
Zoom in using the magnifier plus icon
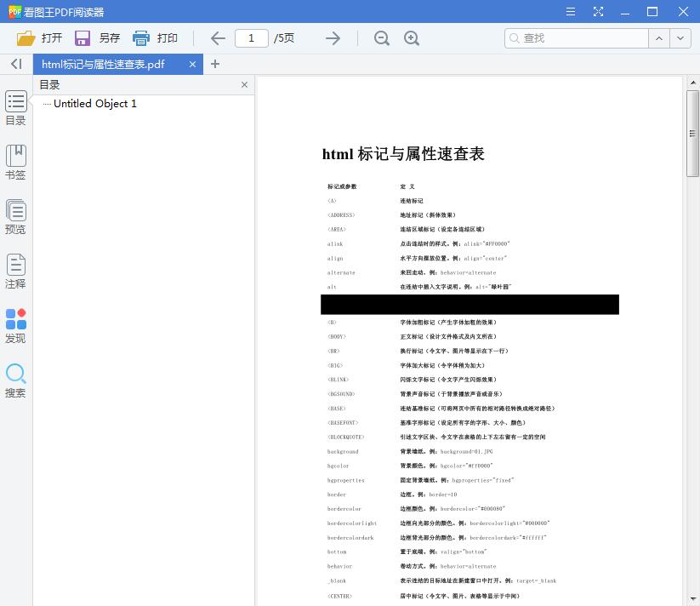point(412,37)
